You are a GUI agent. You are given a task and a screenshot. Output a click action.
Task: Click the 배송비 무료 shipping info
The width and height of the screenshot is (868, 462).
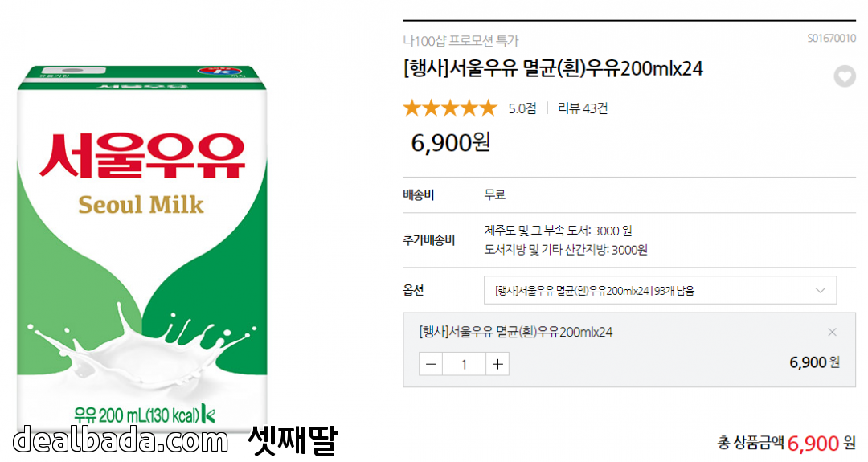(495, 194)
